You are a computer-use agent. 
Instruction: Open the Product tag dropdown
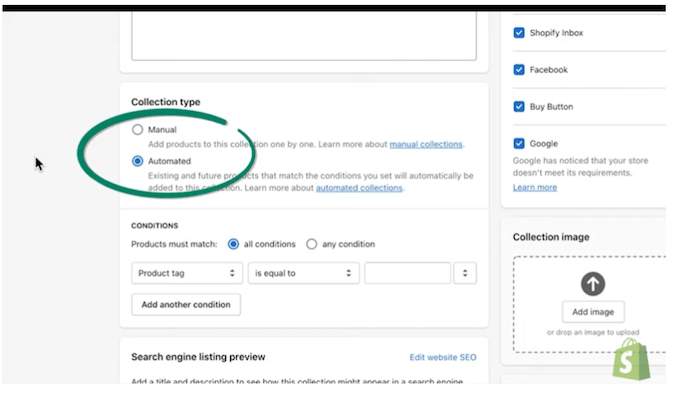188,273
